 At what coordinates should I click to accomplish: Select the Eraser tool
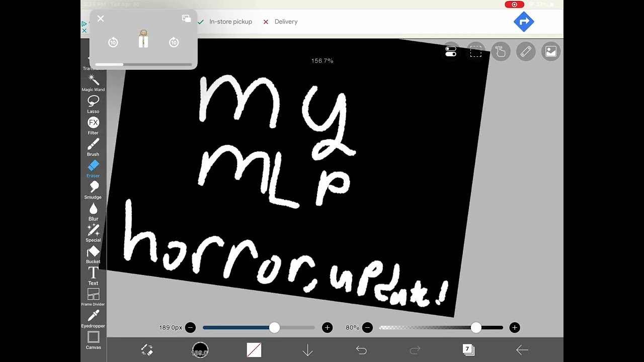pyautogui.click(x=93, y=169)
